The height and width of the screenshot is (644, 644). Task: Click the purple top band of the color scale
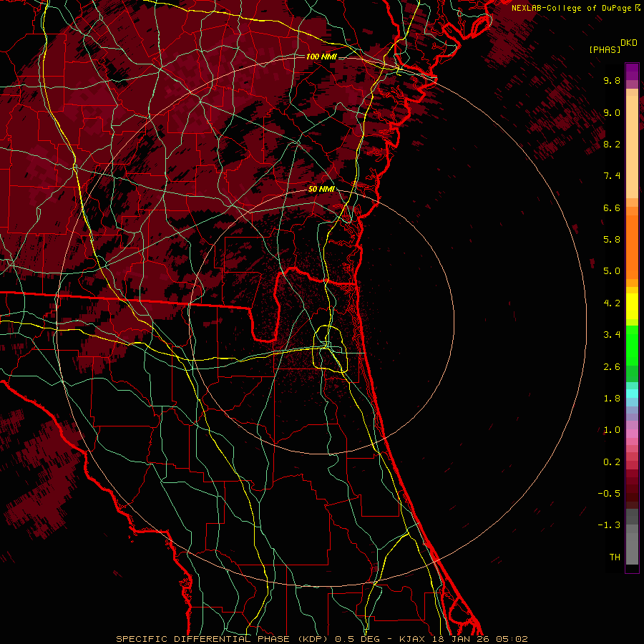(x=632, y=72)
